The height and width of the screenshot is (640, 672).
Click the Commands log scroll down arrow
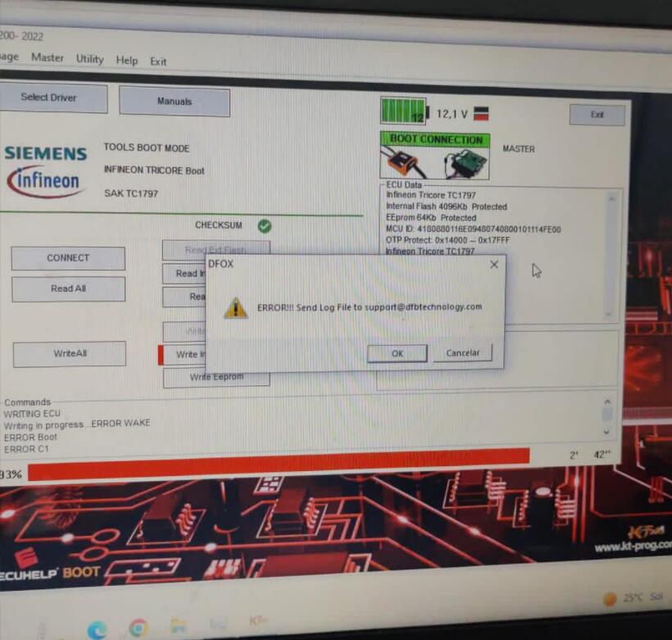point(606,432)
